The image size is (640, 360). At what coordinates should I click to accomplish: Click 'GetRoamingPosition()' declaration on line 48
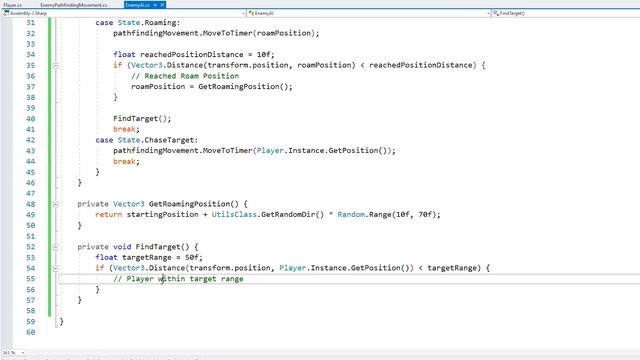194,204
